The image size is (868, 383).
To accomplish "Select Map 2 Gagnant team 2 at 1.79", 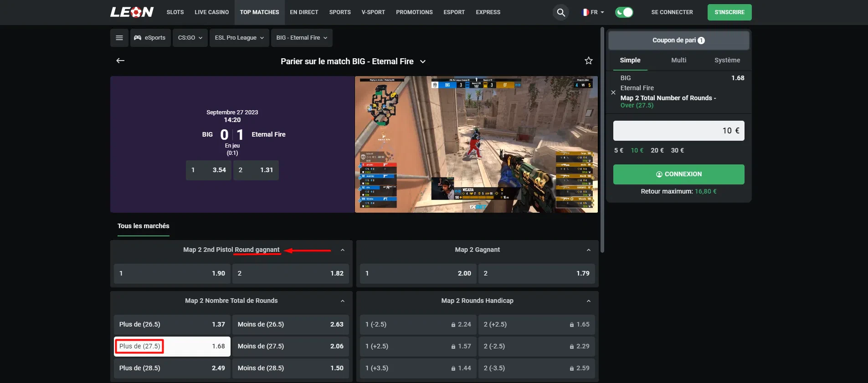I will (x=537, y=273).
